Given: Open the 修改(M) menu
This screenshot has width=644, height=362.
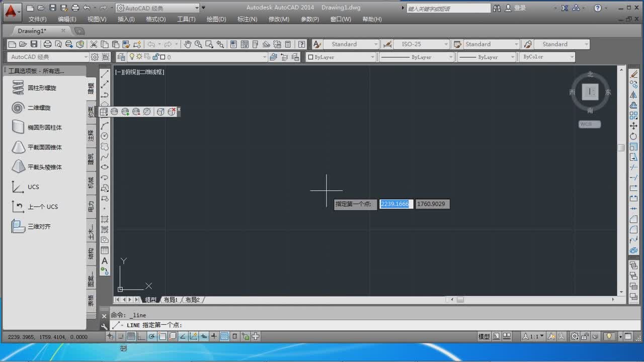Looking at the screenshot, I should coord(279,19).
